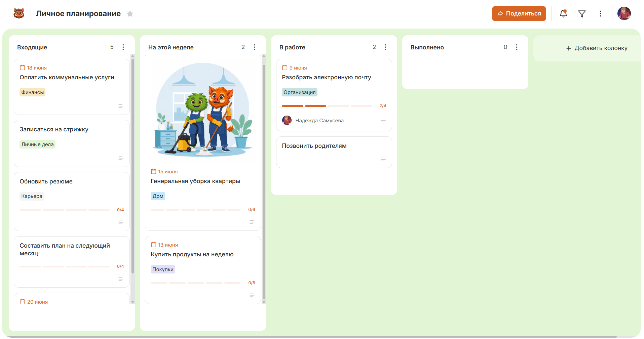Star the Личное планирование board
Viewport: 644px width, 339px height.
coord(130,14)
